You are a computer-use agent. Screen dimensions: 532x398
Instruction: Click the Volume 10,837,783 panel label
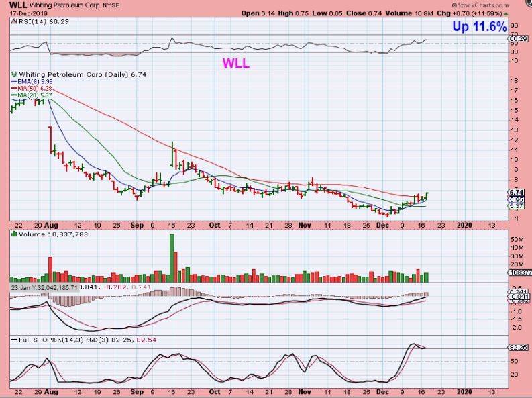[x=53, y=234]
